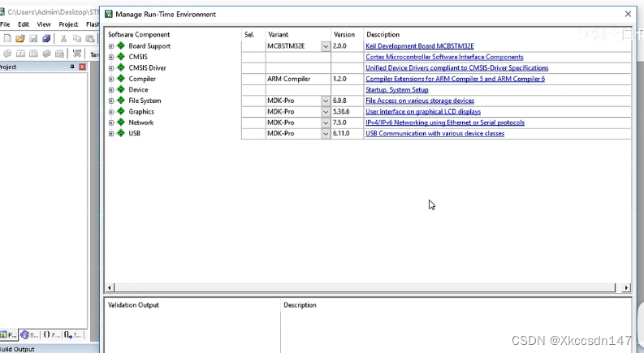Open a file with the yellow folder icon

pos(20,39)
